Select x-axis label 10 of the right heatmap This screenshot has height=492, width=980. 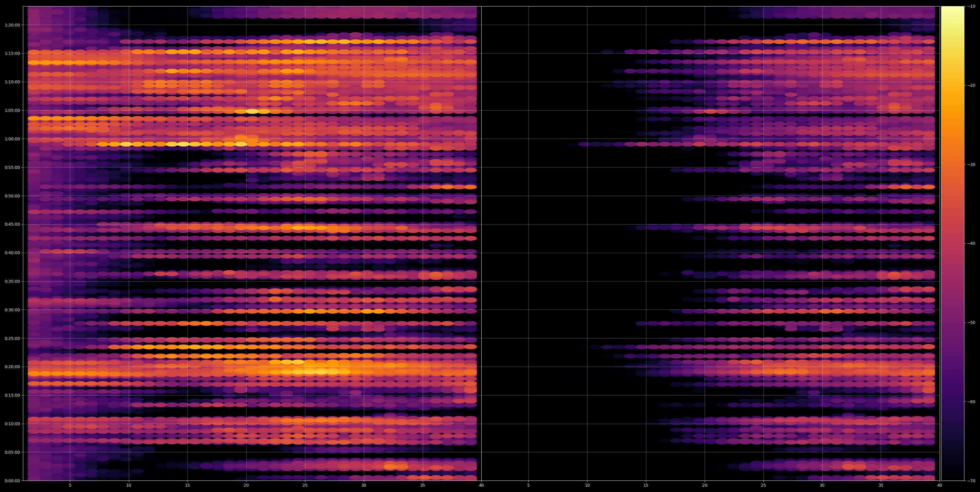coord(587,485)
